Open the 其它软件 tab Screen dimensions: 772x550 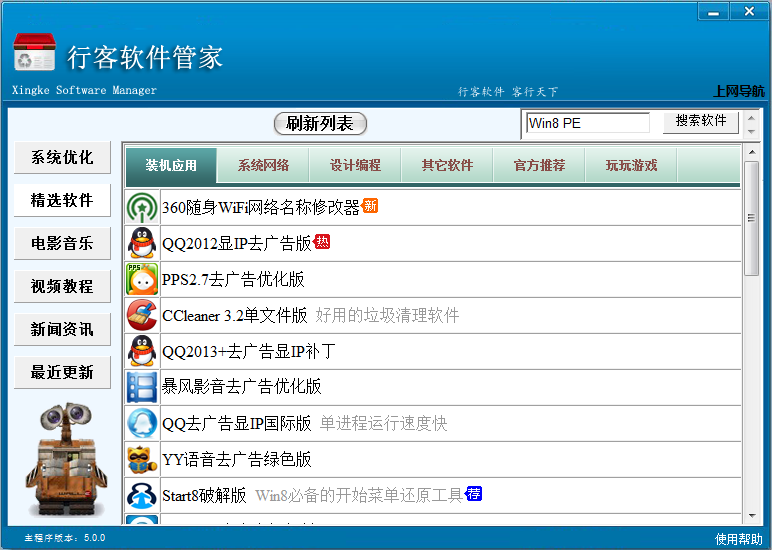447,165
